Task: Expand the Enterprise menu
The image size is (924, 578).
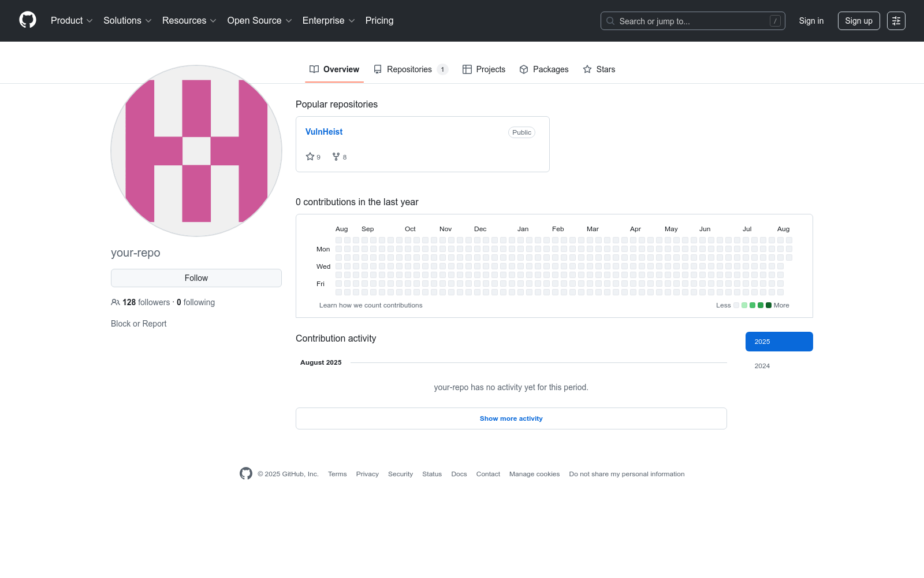Action: pyautogui.click(x=329, y=21)
